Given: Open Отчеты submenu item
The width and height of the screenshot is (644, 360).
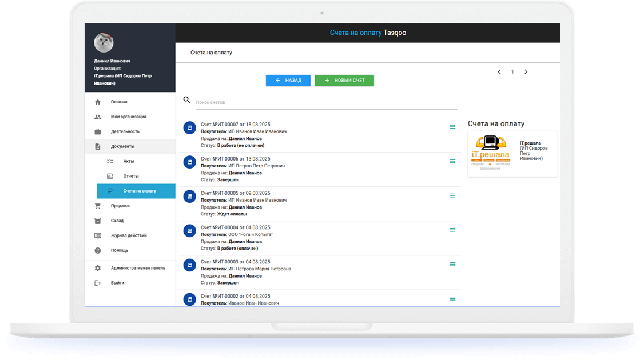Looking at the screenshot, I should pyautogui.click(x=136, y=176).
